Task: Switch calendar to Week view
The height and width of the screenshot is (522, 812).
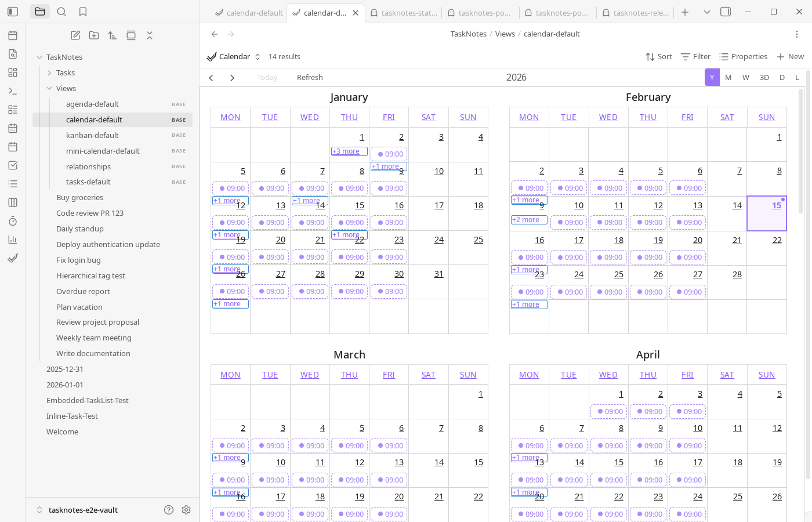Action: [746, 78]
